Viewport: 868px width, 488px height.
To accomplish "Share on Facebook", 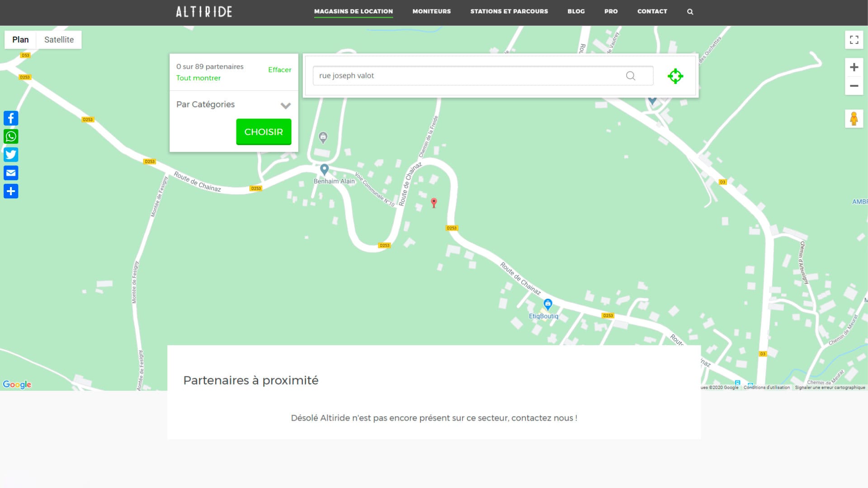I will pyautogui.click(x=11, y=118).
